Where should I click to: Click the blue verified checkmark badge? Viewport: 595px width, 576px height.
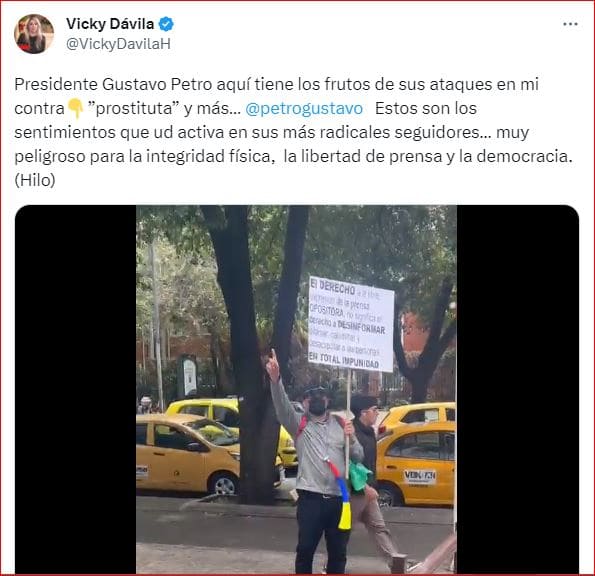tap(166, 24)
